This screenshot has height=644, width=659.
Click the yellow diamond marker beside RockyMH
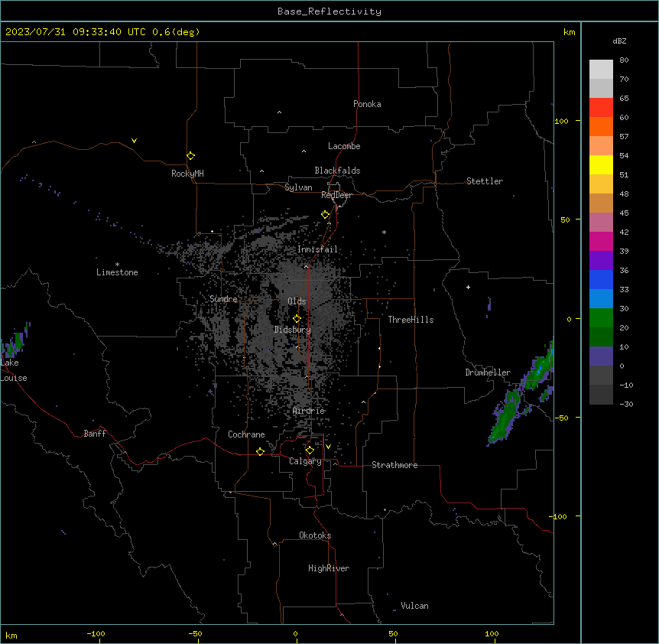[x=191, y=156]
